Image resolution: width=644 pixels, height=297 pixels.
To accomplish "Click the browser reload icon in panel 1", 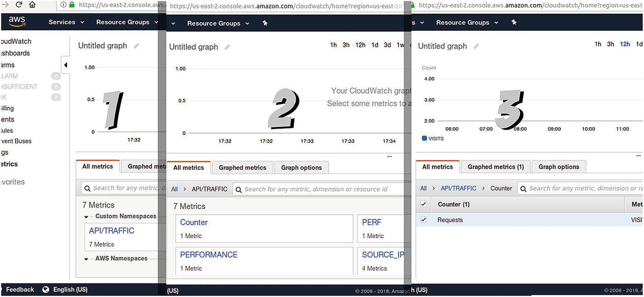I will 19,5.
